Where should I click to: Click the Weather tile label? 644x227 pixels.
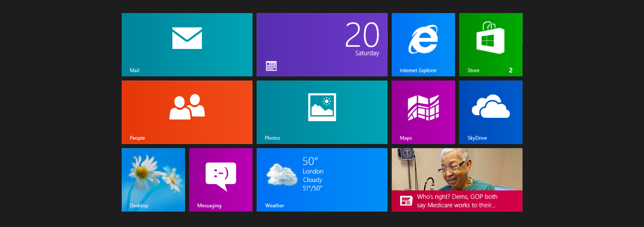pyautogui.click(x=274, y=206)
